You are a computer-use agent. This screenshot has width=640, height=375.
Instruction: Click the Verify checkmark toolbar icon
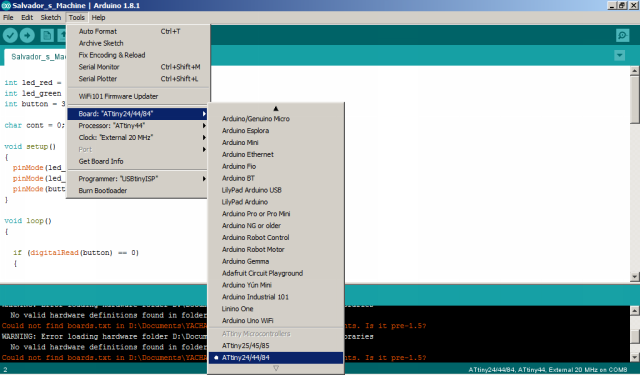pos(10,36)
